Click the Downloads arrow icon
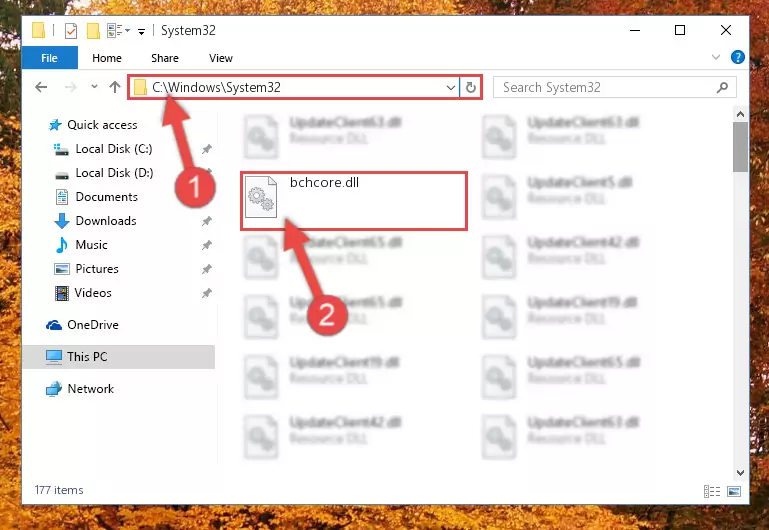Image resolution: width=769 pixels, height=530 pixels. click(x=62, y=221)
